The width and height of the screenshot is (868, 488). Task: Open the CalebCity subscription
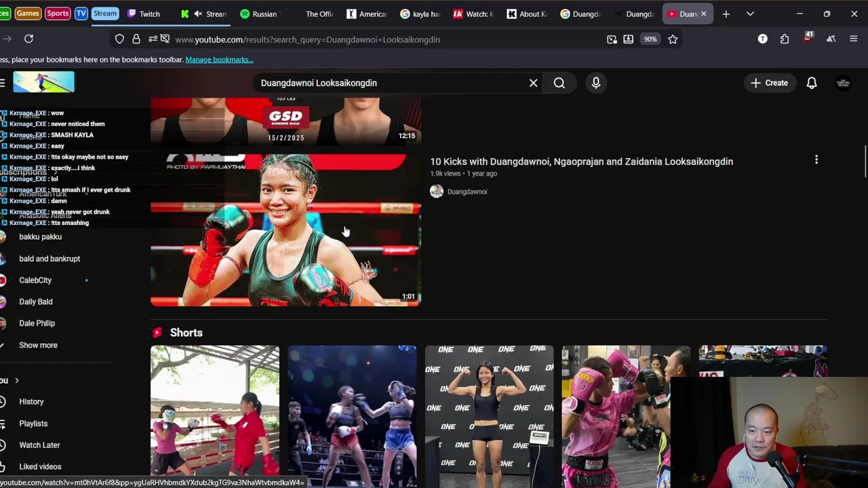pyautogui.click(x=35, y=280)
